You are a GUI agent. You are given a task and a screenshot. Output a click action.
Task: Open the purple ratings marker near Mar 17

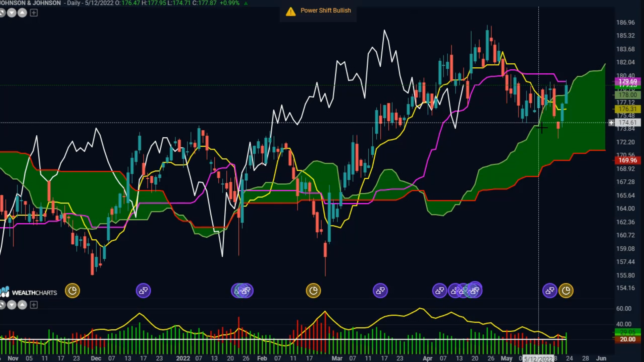pos(380,291)
